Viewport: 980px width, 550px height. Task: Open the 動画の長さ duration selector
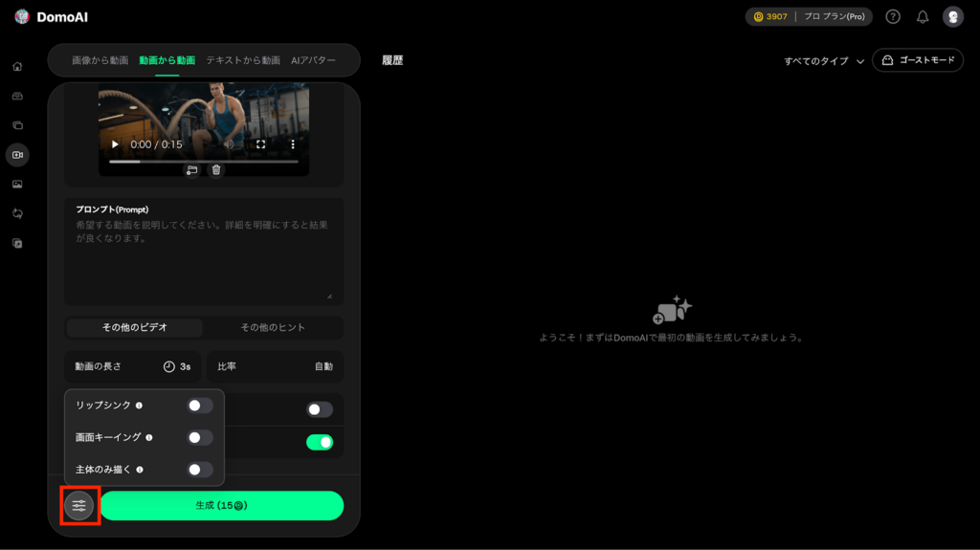(133, 366)
